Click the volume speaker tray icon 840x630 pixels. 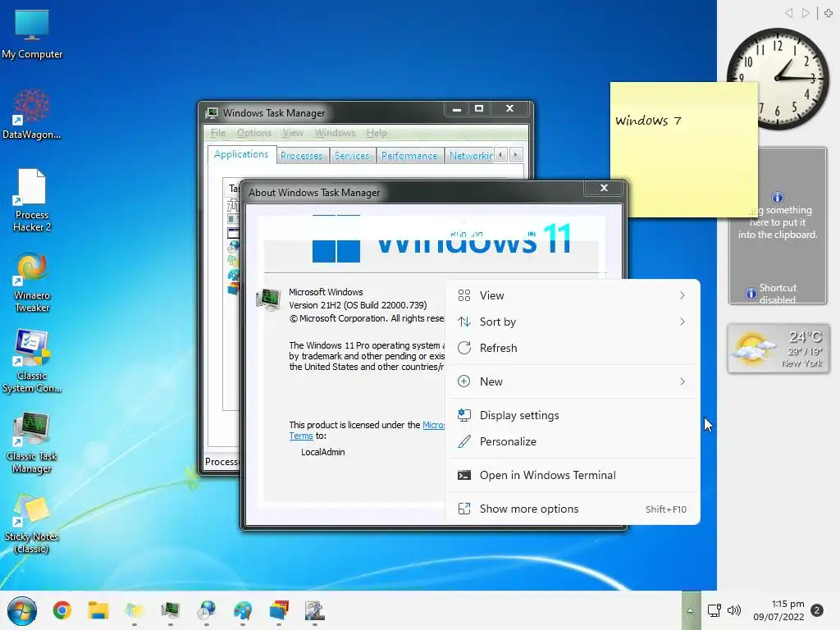tap(734, 610)
